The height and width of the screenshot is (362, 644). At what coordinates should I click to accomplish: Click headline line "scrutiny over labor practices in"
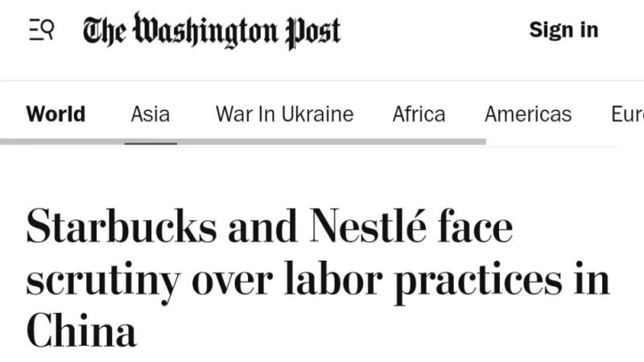tap(318, 282)
